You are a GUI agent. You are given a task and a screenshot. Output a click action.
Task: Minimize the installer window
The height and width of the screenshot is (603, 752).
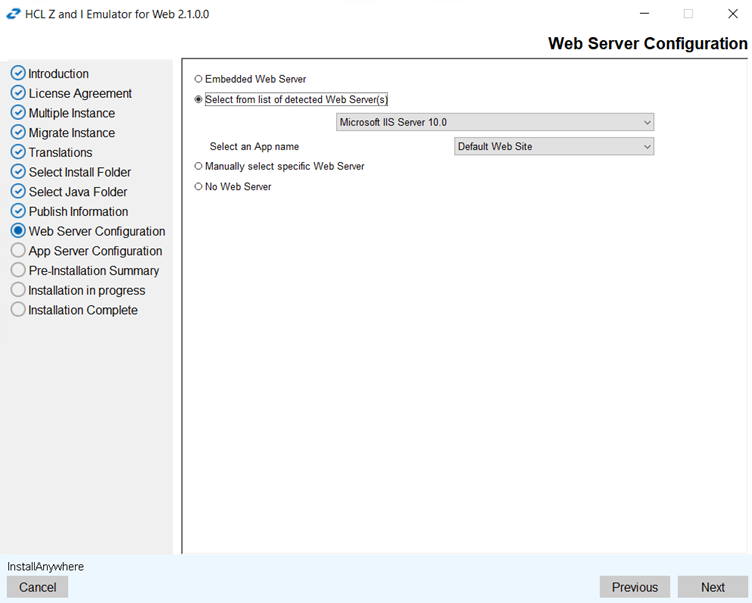click(x=644, y=14)
